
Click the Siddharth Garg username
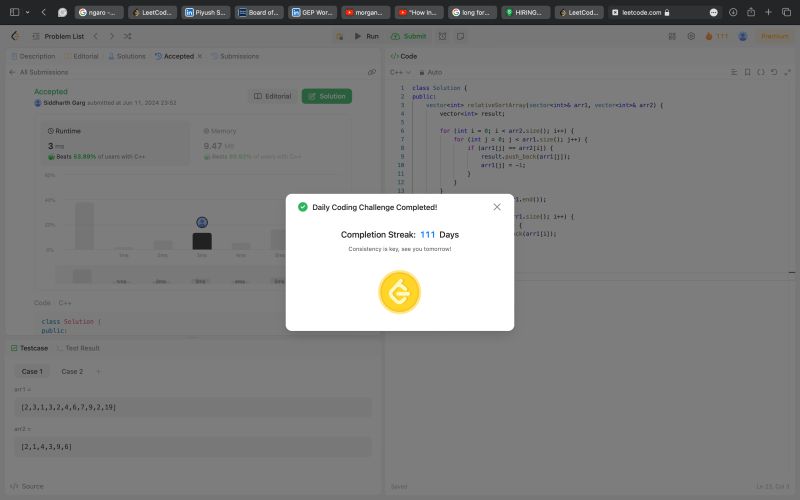pyautogui.click(x=64, y=103)
